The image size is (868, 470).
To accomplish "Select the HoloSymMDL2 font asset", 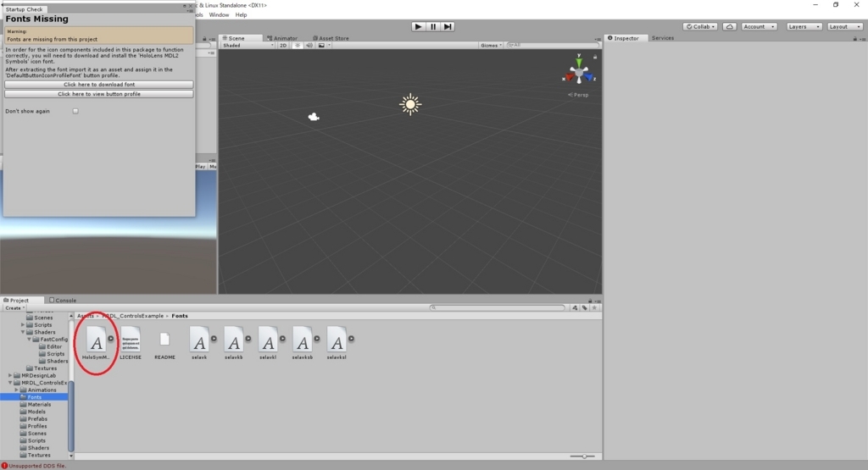I will pos(97,343).
